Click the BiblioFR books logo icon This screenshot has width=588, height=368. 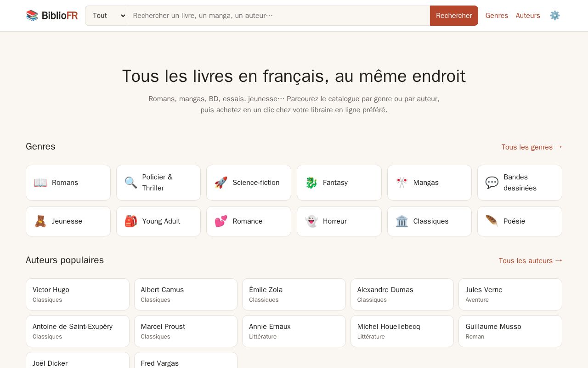(32, 16)
